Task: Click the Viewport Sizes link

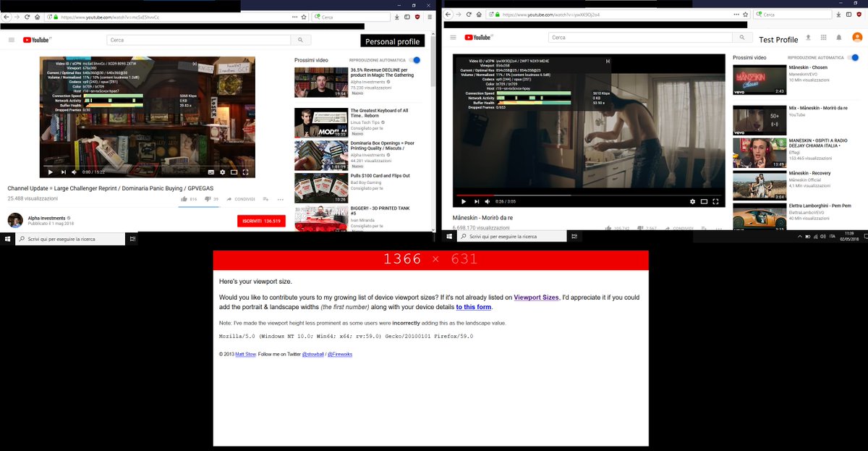Action: pyautogui.click(x=536, y=298)
